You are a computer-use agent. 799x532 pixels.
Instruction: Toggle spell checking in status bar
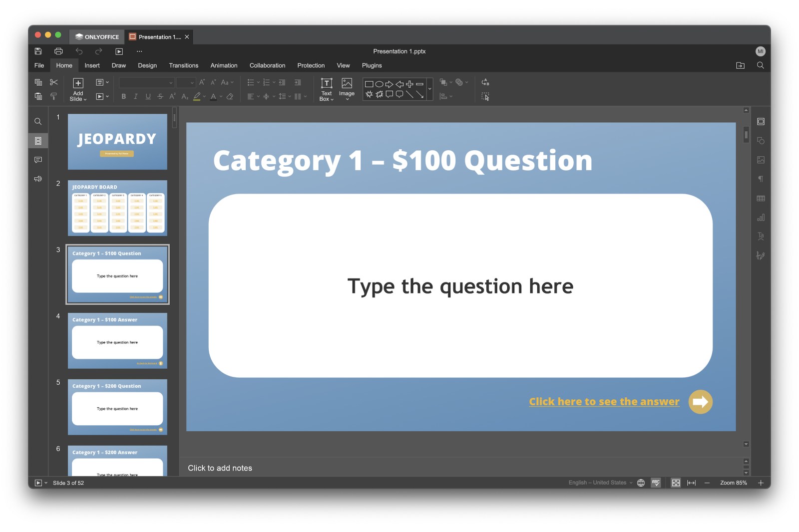(656, 483)
